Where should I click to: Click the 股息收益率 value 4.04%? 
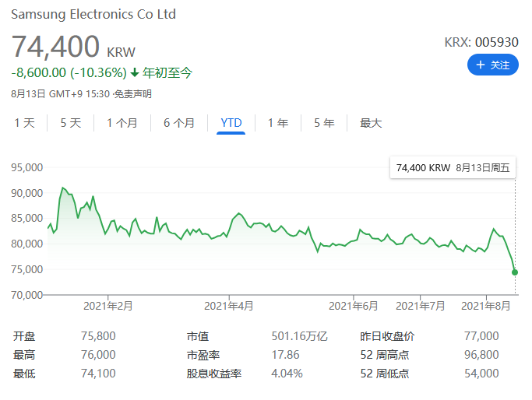287,374
